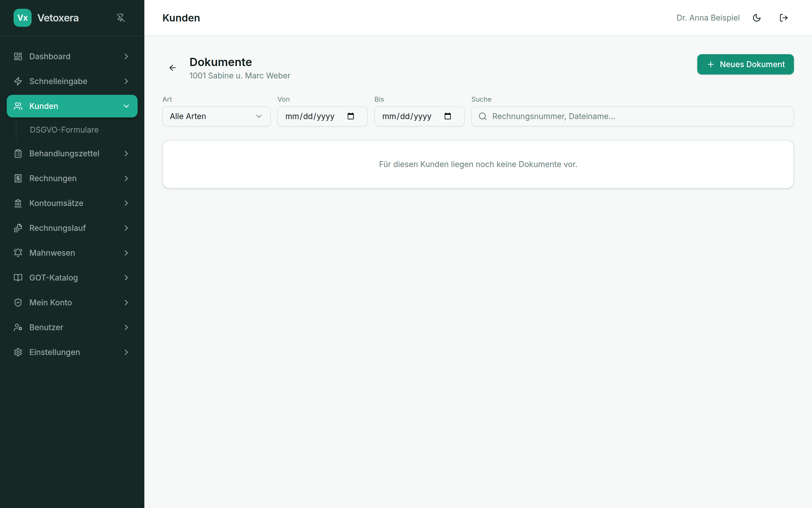This screenshot has width=812, height=508.
Task: Open the DSGVO-Formulare submenu item
Action: click(64, 130)
